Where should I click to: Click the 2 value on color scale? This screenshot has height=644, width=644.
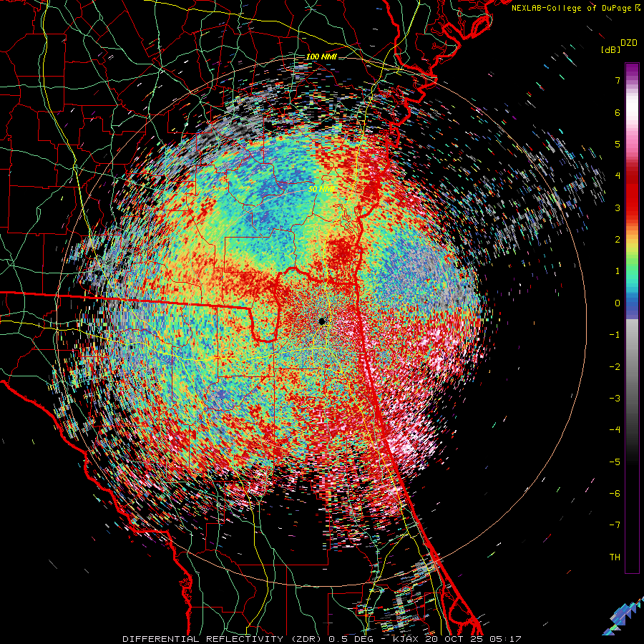coord(618,240)
